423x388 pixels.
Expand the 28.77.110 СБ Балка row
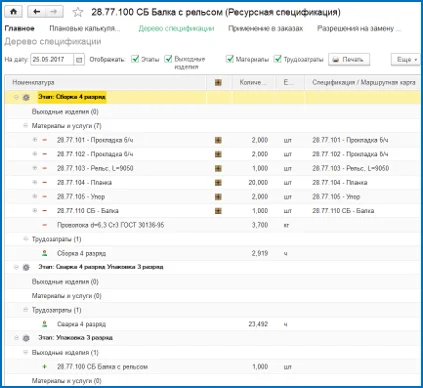(35, 211)
